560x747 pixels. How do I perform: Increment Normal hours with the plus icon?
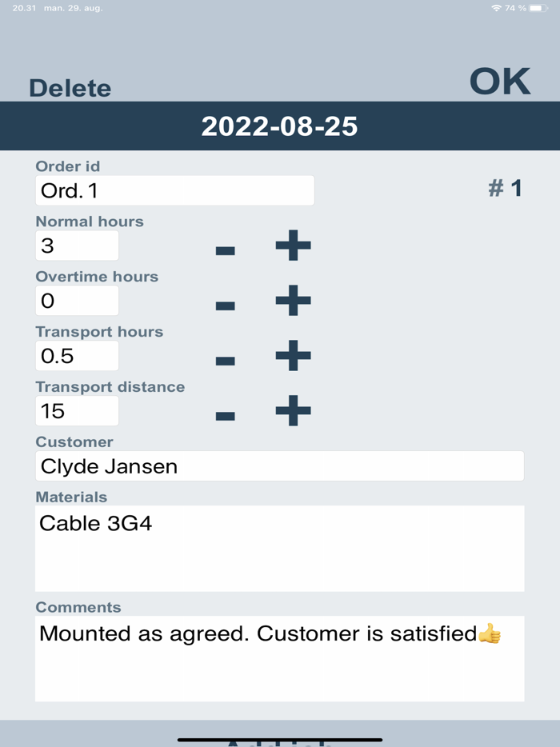(292, 246)
